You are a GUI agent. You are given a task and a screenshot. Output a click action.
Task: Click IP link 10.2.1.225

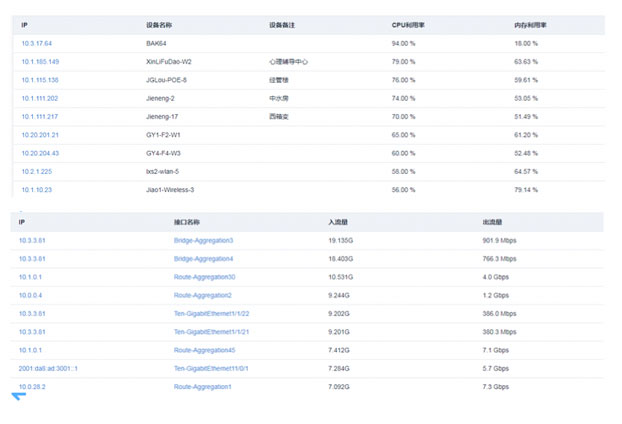point(37,171)
